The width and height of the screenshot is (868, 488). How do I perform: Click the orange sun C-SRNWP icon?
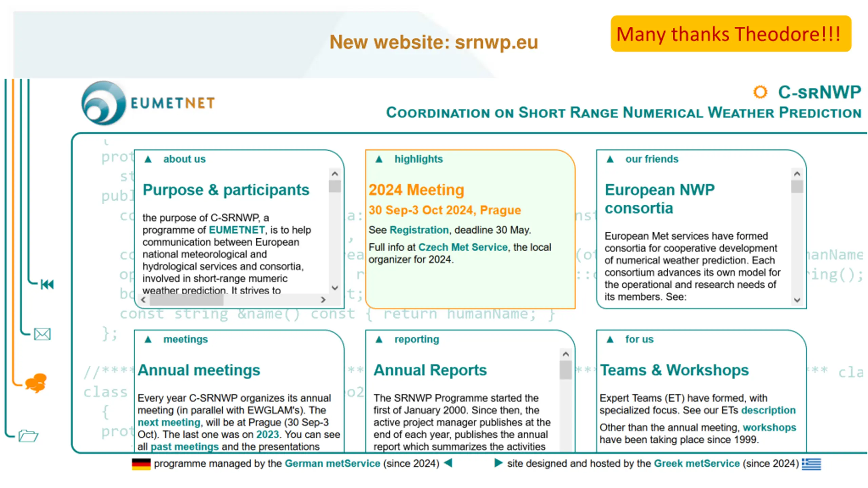pyautogui.click(x=760, y=92)
